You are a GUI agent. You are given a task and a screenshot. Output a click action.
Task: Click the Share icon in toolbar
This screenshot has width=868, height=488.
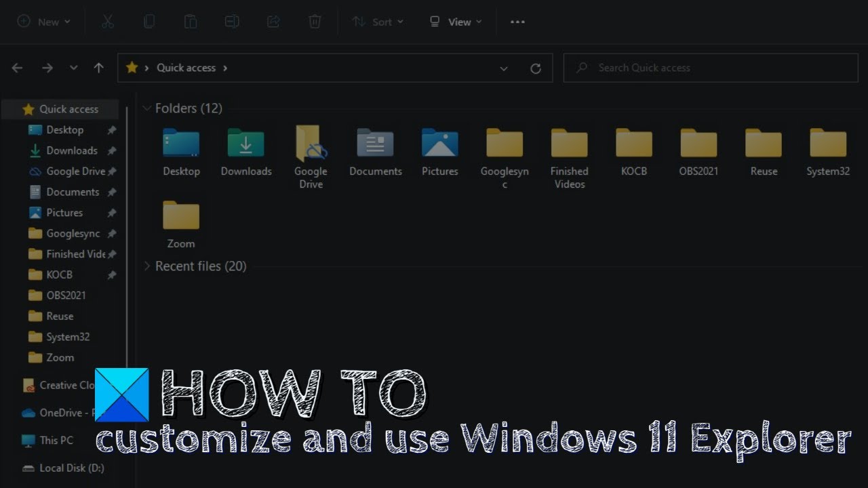pos(273,22)
